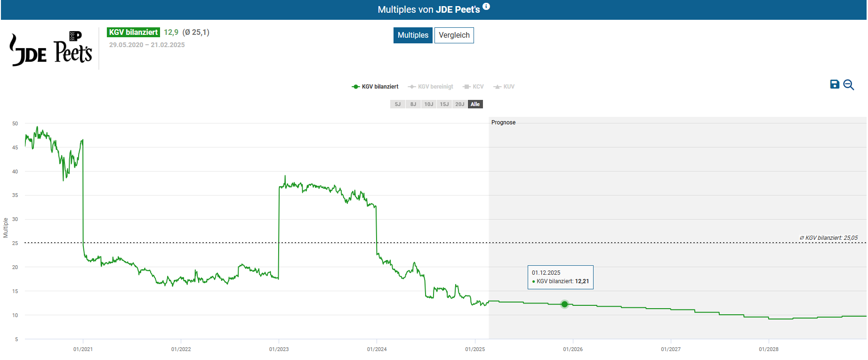Select the 8J time range
Screen dimensions: 868x360
(x=413, y=104)
